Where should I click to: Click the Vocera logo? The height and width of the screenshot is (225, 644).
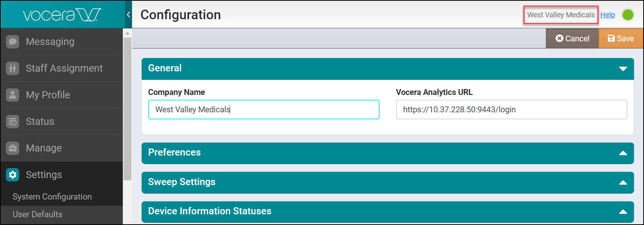click(62, 15)
